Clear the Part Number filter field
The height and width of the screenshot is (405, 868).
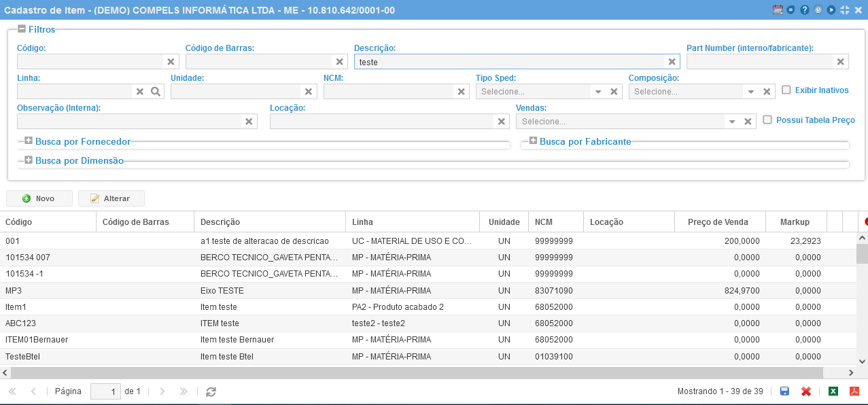(x=840, y=62)
